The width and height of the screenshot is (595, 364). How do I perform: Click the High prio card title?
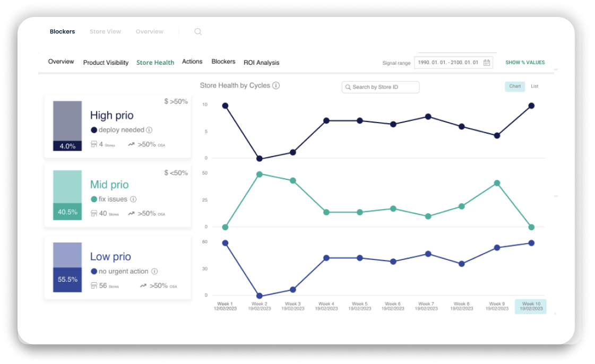(x=111, y=115)
